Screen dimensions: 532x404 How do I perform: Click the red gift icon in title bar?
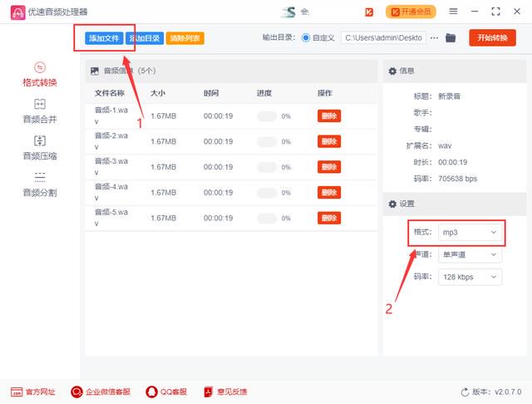point(369,12)
